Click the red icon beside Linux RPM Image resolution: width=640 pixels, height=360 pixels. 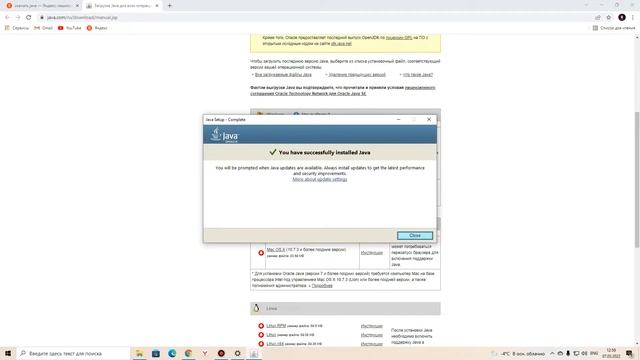(261, 326)
